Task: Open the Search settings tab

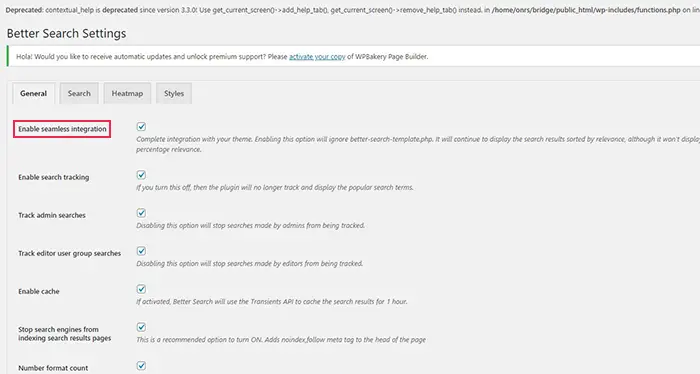Action: 79,93
